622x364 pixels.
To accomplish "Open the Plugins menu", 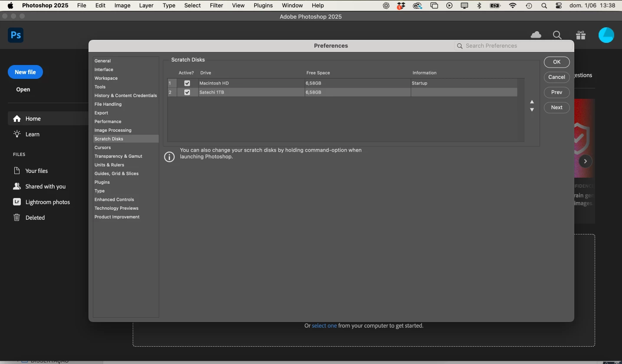I will click(x=263, y=6).
